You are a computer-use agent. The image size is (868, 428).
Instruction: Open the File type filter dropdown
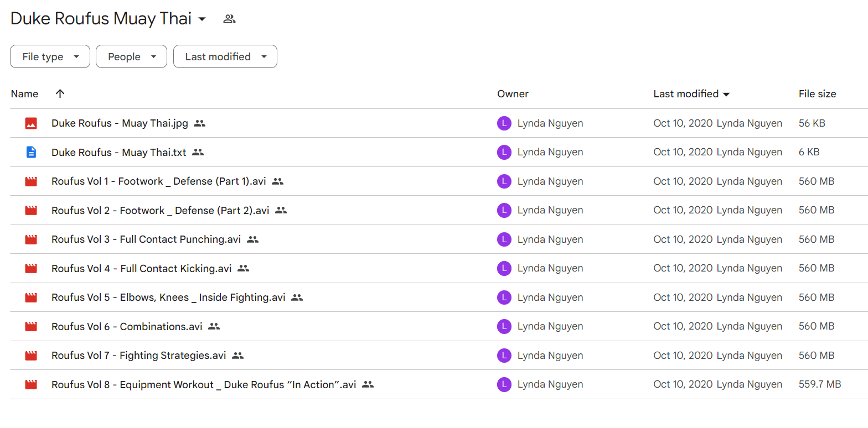click(50, 56)
